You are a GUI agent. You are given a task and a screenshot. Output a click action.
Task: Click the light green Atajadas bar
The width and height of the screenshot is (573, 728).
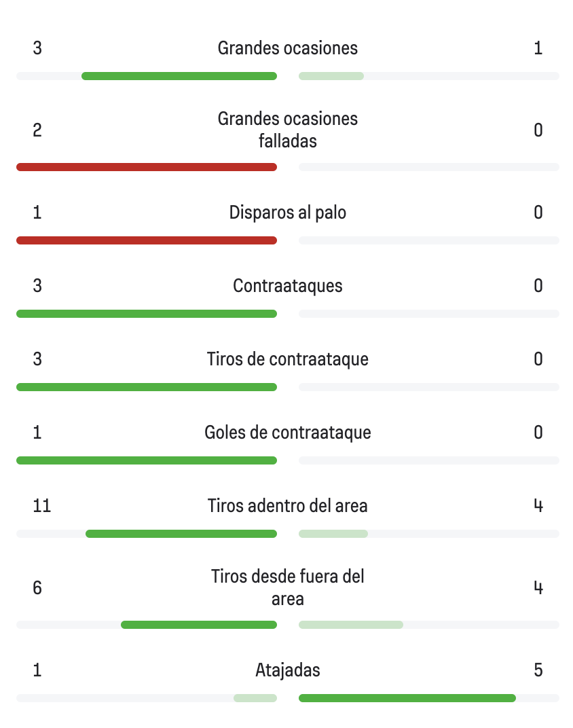pyautogui.click(x=255, y=698)
